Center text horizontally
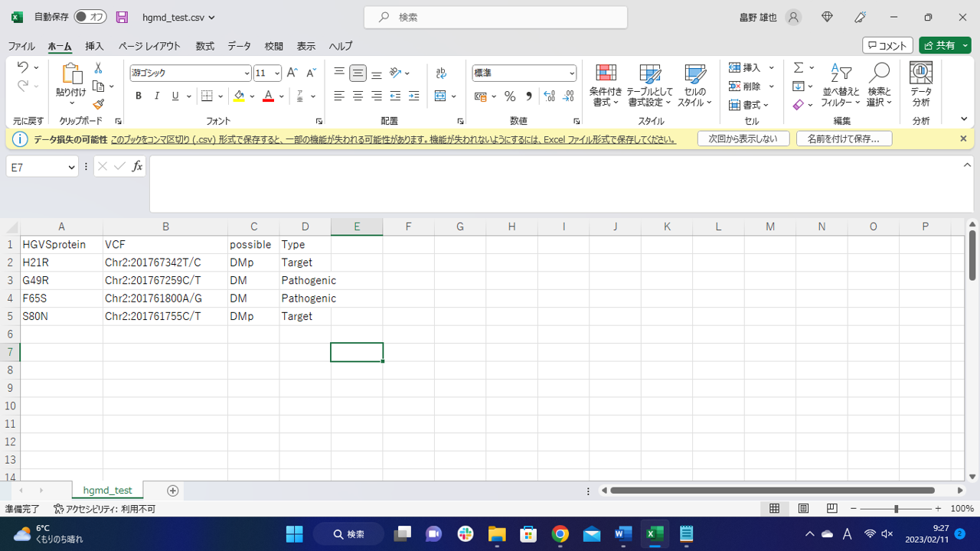This screenshot has width=980, height=551. (358, 96)
